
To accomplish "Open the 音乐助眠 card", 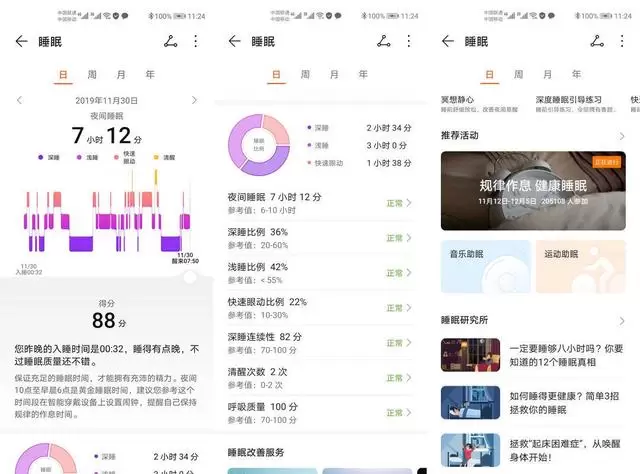I will pos(484,266).
